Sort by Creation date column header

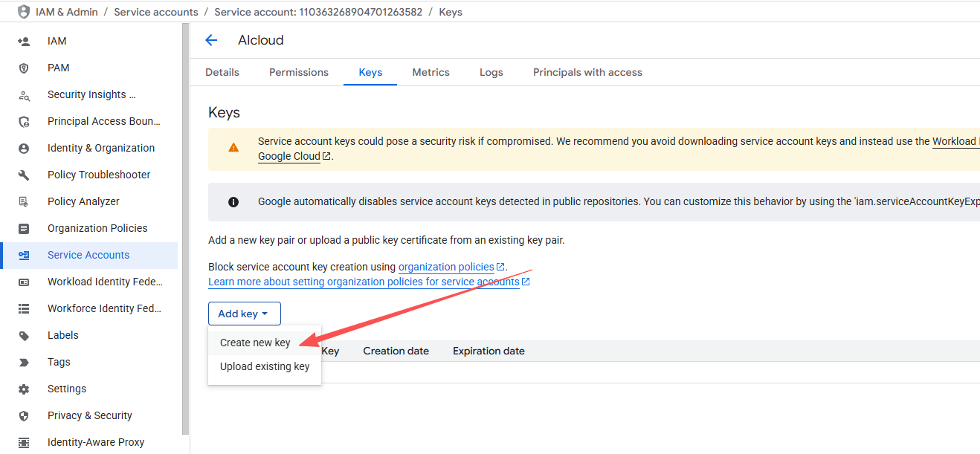tap(396, 351)
